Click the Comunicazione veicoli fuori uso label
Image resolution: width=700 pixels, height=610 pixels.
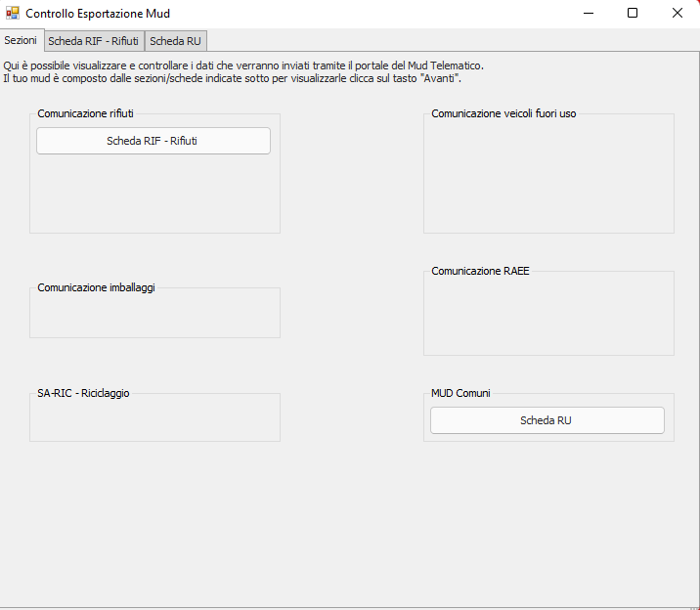[x=503, y=113]
